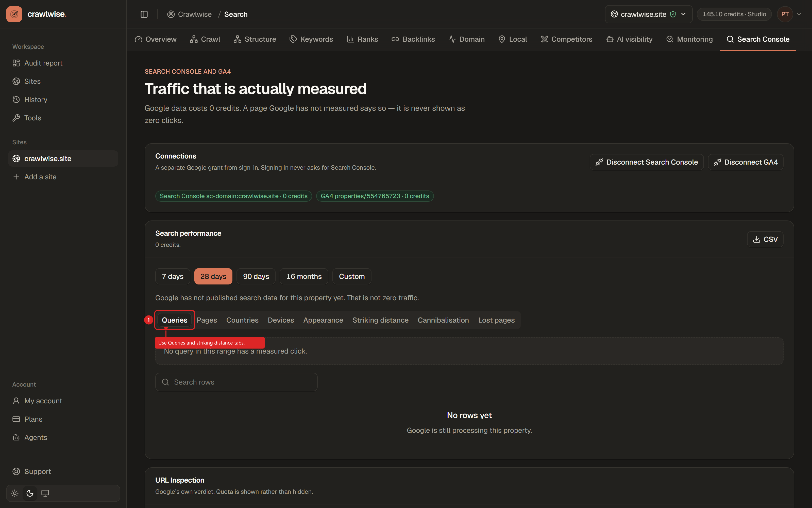Click the magnifier icon in Search rows
The height and width of the screenshot is (508, 812).
point(165,382)
